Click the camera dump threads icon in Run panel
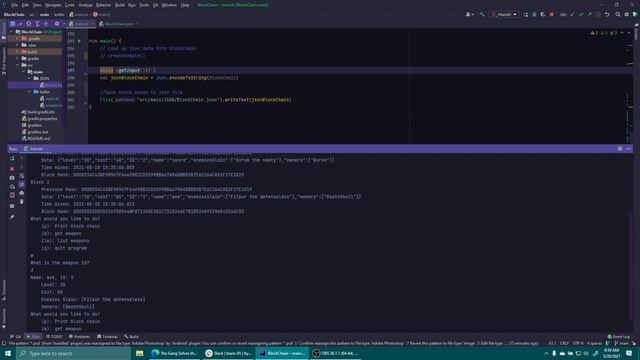 coord(12,178)
